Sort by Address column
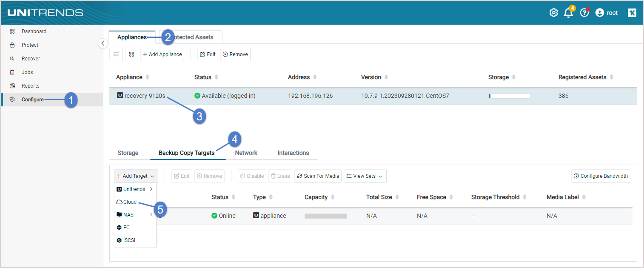This screenshot has width=644, height=268. pyautogui.click(x=315, y=77)
